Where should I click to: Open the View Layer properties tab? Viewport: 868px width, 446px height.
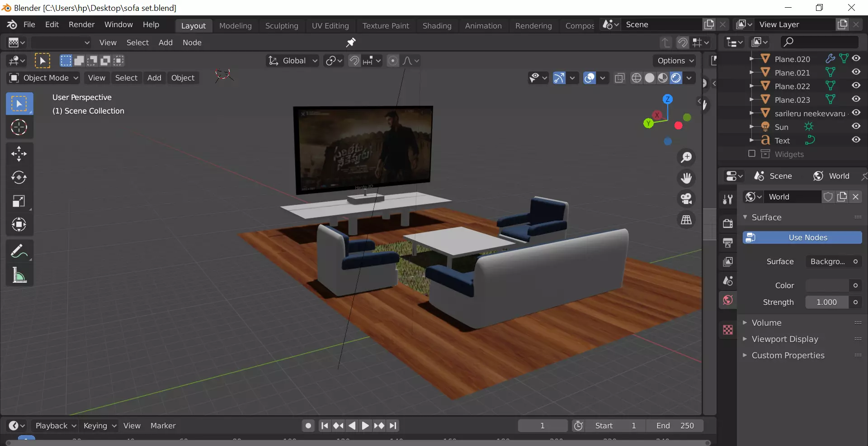click(728, 262)
